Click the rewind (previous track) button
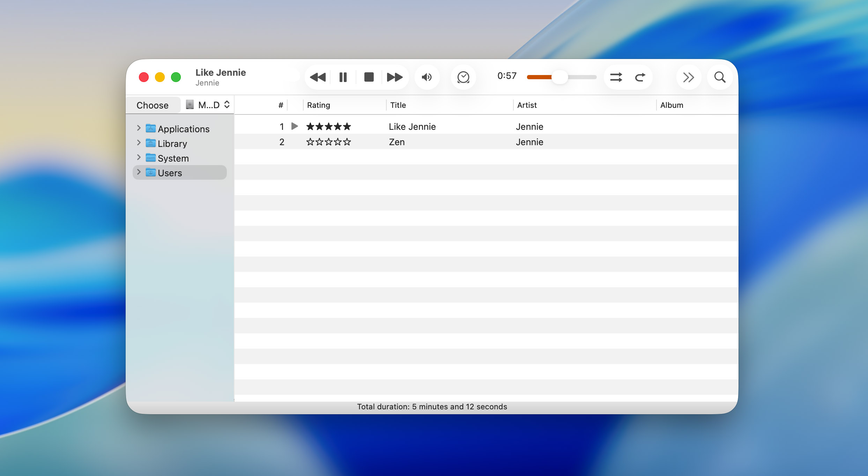This screenshot has width=868, height=476. [x=317, y=77]
